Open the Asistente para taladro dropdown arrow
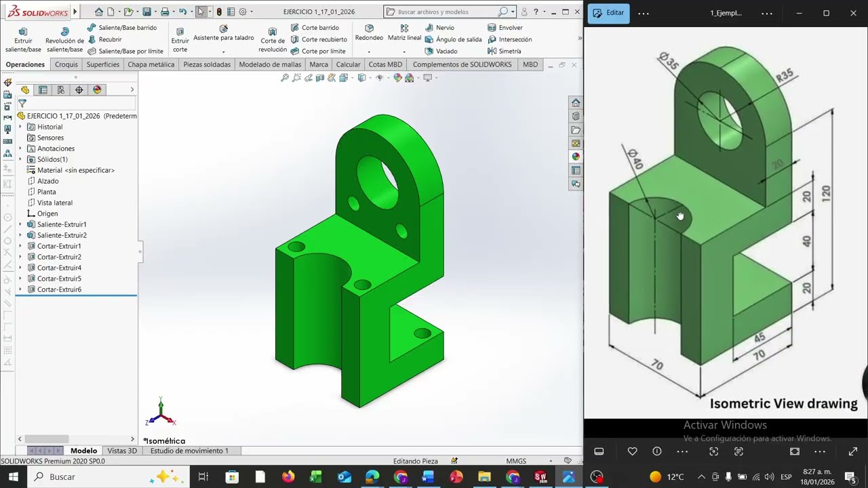 pos(223,52)
